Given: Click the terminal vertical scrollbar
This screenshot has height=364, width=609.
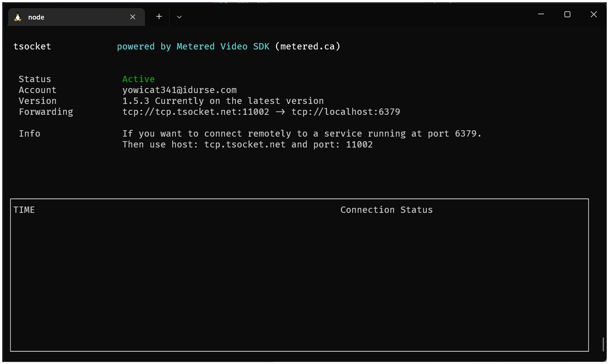Looking at the screenshot, I should pyautogui.click(x=604, y=344).
